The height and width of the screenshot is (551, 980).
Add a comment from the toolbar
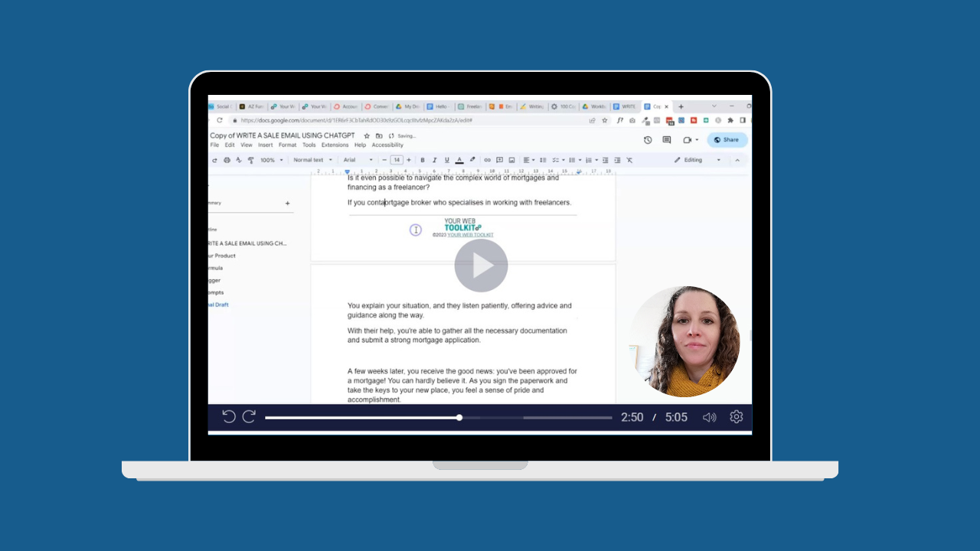pyautogui.click(x=499, y=160)
